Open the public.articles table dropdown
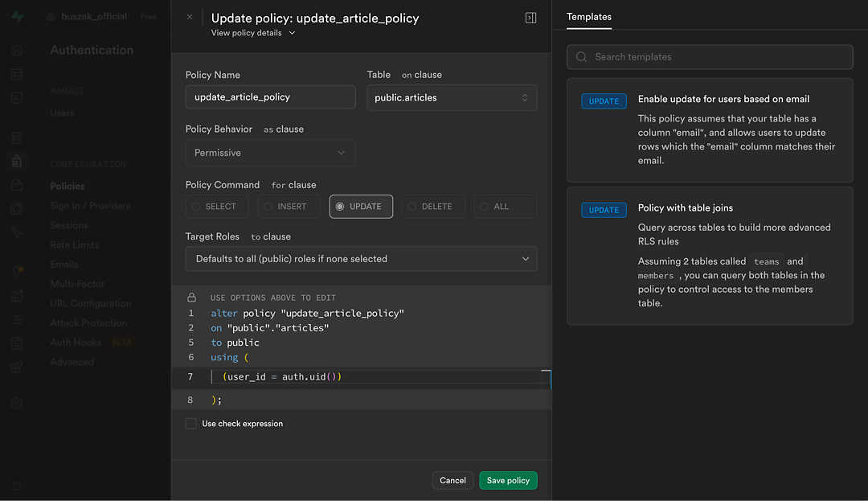This screenshot has width=868, height=501. [x=452, y=98]
